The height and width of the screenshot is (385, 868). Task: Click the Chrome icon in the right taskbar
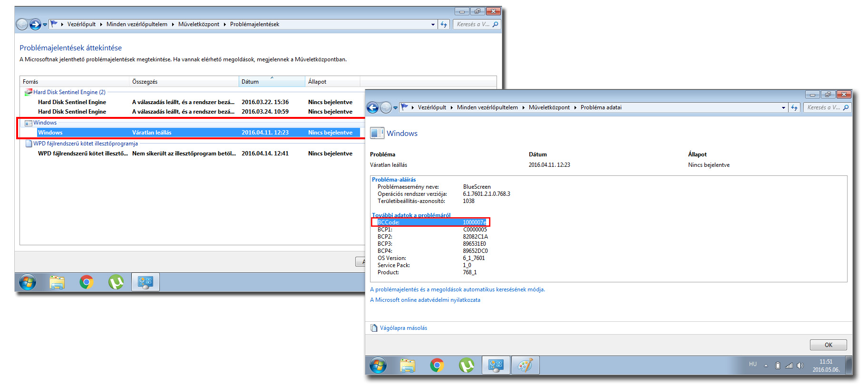coord(437,365)
